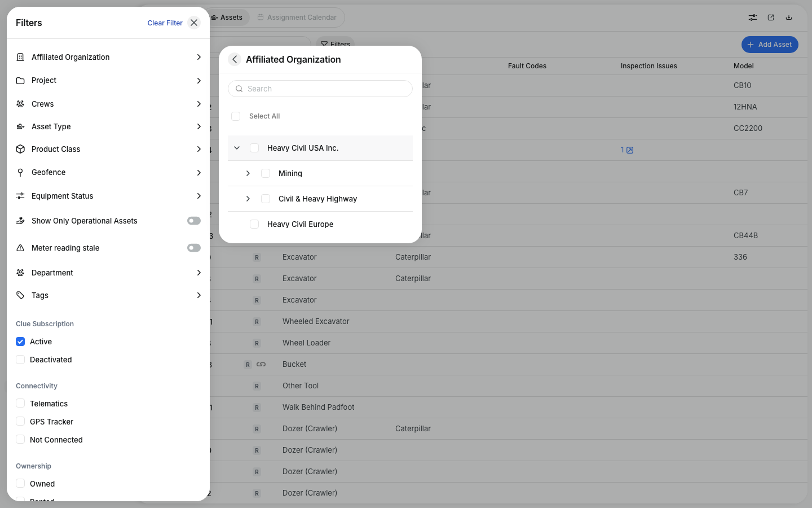Click the Add Asset button
The width and height of the screenshot is (812, 508).
770,45
